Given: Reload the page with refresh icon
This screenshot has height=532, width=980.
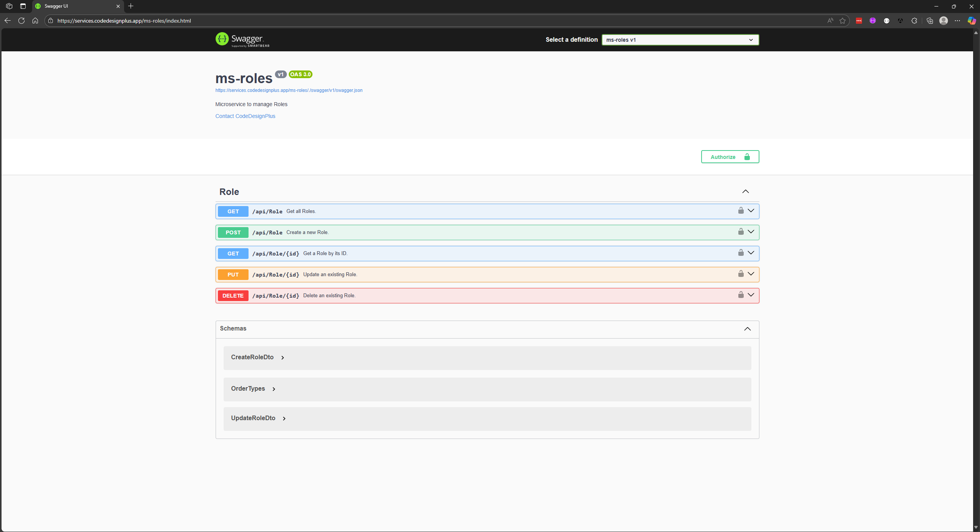Looking at the screenshot, I should (21, 21).
